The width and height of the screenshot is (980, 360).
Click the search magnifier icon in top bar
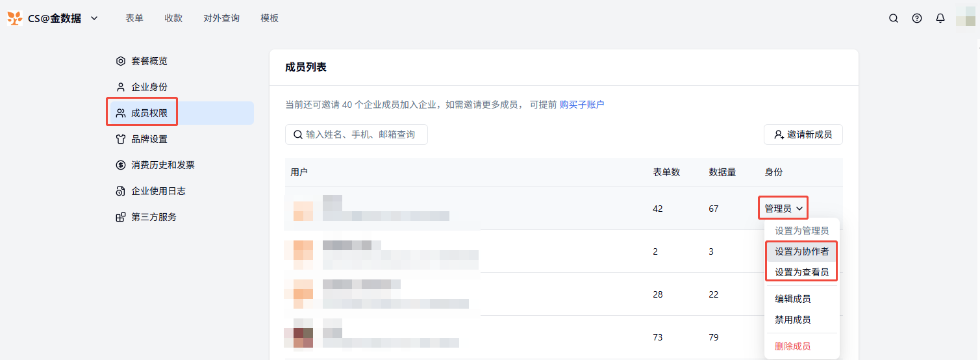pyautogui.click(x=894, y=18)
